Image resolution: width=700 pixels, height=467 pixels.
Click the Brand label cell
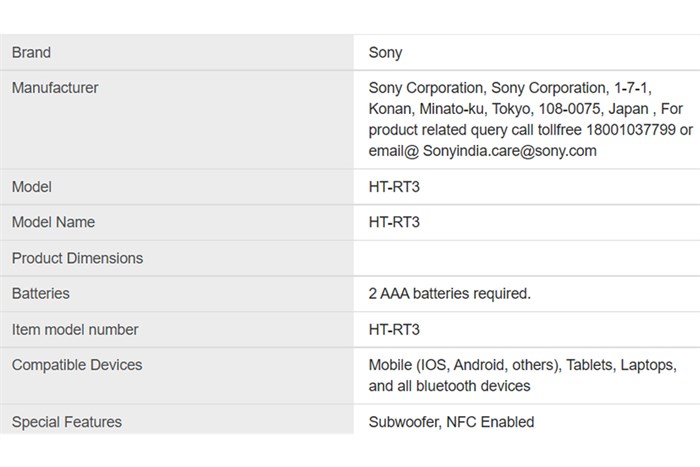point(31,52)
